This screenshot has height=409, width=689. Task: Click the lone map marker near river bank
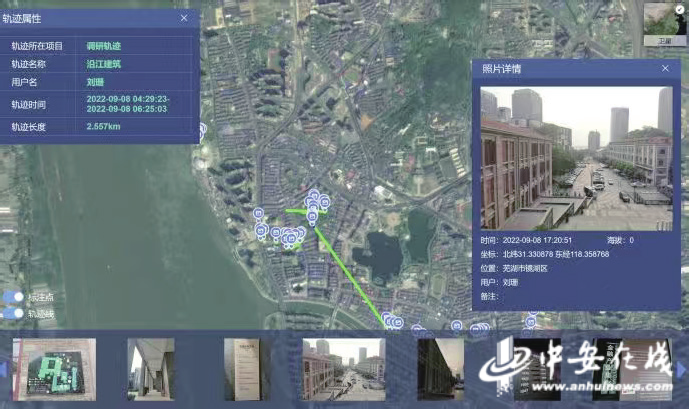coord(202,129)
